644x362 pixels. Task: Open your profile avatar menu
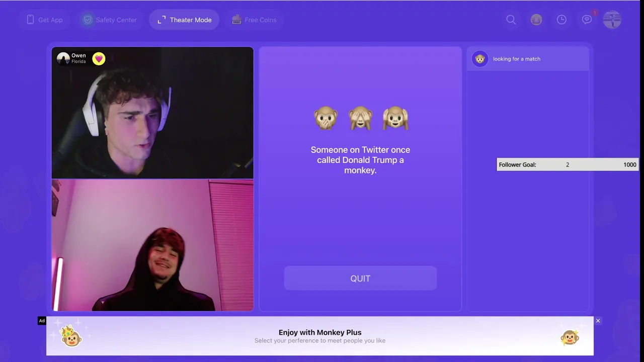coord(612,20)
